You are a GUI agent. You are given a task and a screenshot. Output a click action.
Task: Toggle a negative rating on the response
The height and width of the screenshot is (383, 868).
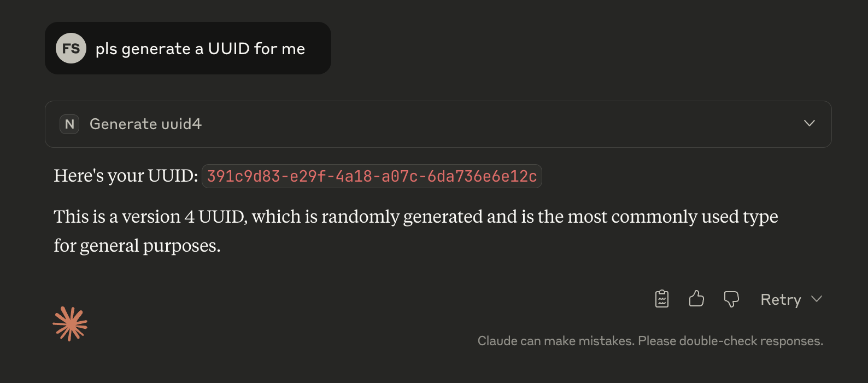(731, 299)
